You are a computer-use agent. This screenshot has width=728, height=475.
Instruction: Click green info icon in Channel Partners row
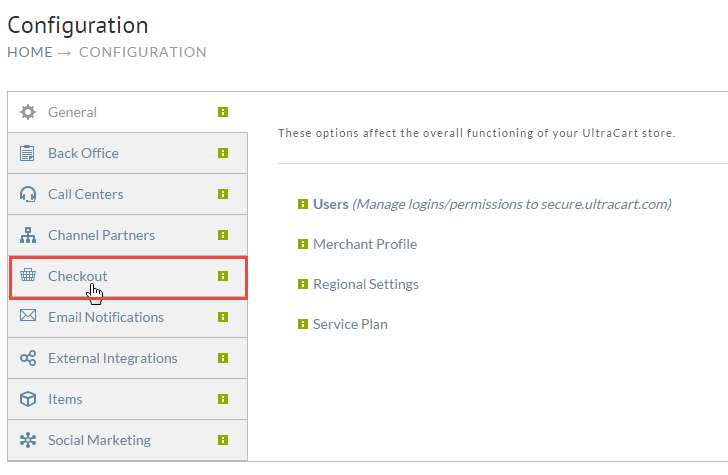tap(223, 235)
